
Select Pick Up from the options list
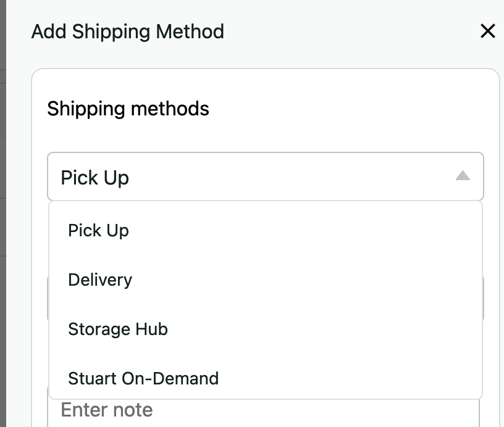click(99, 231)
